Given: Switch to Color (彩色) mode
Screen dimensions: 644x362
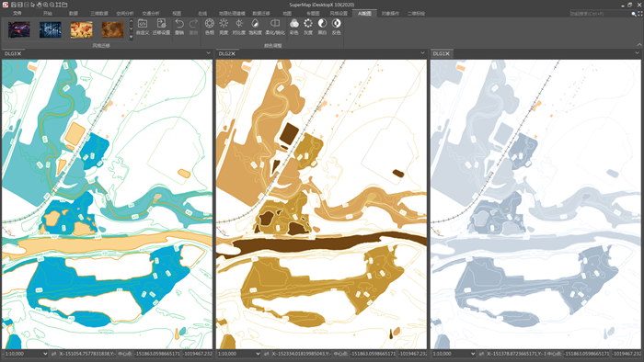Looking at the screenshot, I should click(294, 27).
